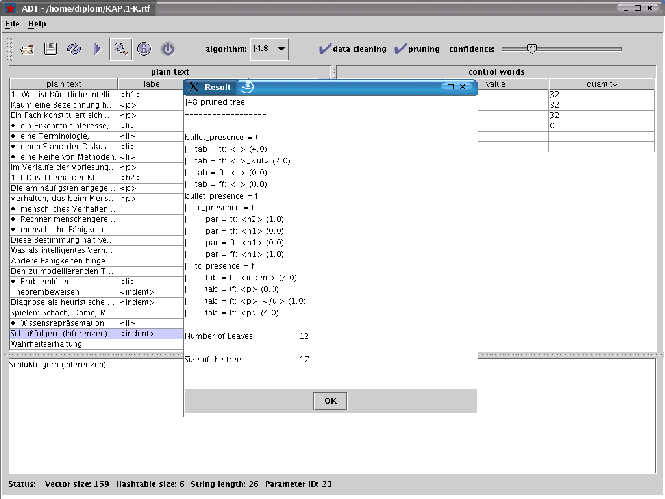
Task: Click 'Hashtable size: 6' in status bar
Action: tap(150, 484)
